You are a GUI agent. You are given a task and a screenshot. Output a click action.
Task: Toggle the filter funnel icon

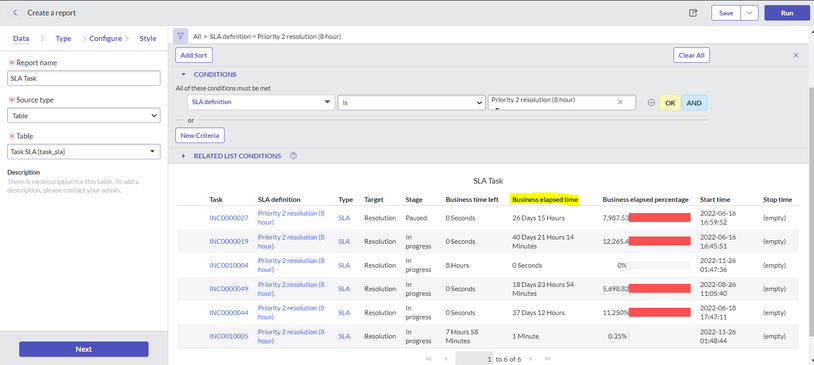point(180,36)
